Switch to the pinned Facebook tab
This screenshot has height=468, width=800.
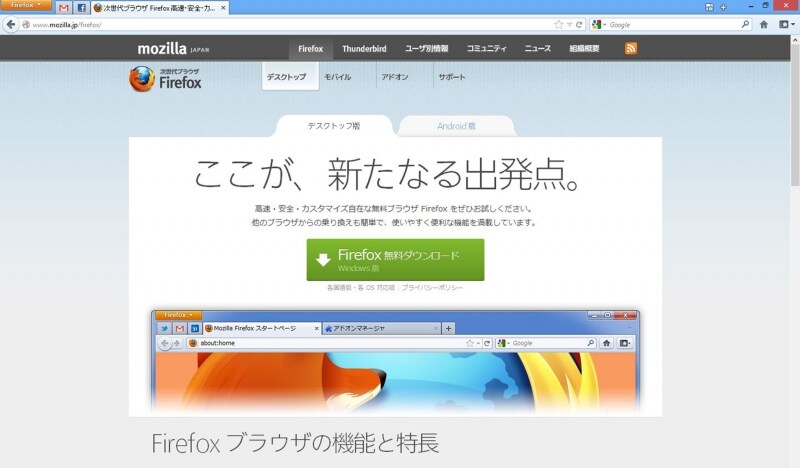tap(81, 8)
